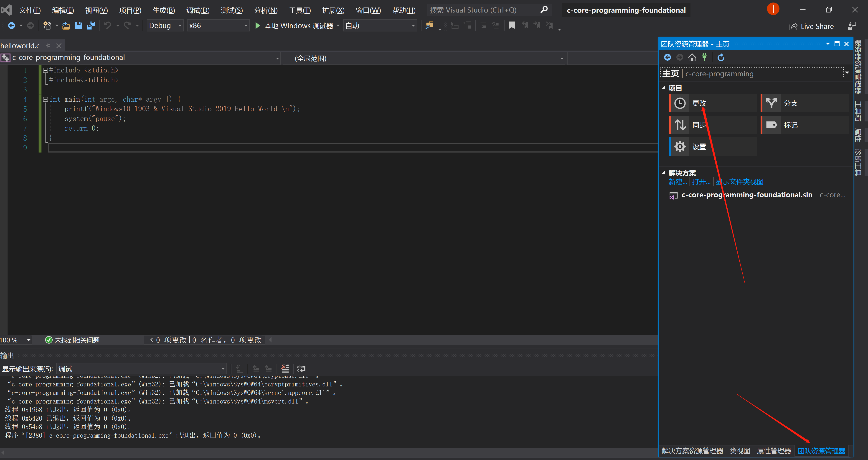Toggle bookmark on the current line
The width and height of the screenshot is (868, 460).
[x=512, y=26]
